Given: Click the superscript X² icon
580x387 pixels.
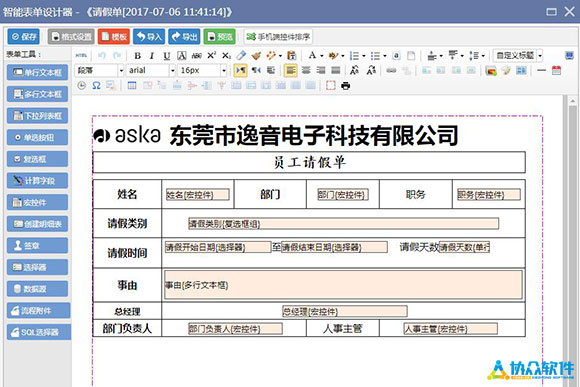Looking at the screenshot, I should tap(211, 55).
